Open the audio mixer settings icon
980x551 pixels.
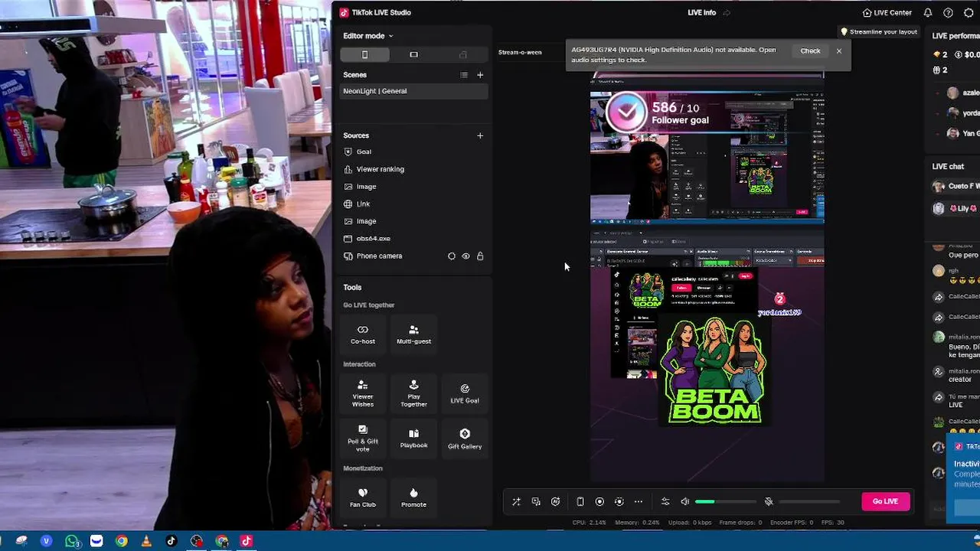coord(665,502)
